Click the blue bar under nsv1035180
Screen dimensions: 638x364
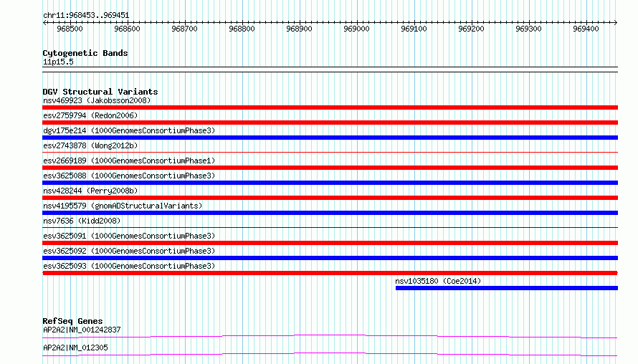(x=507, y=288)
